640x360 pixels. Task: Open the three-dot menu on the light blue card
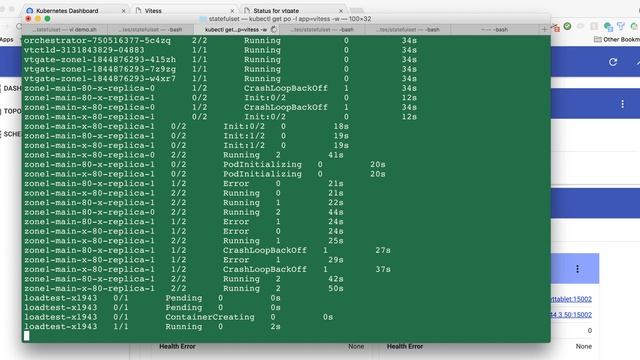pos(577,269)
